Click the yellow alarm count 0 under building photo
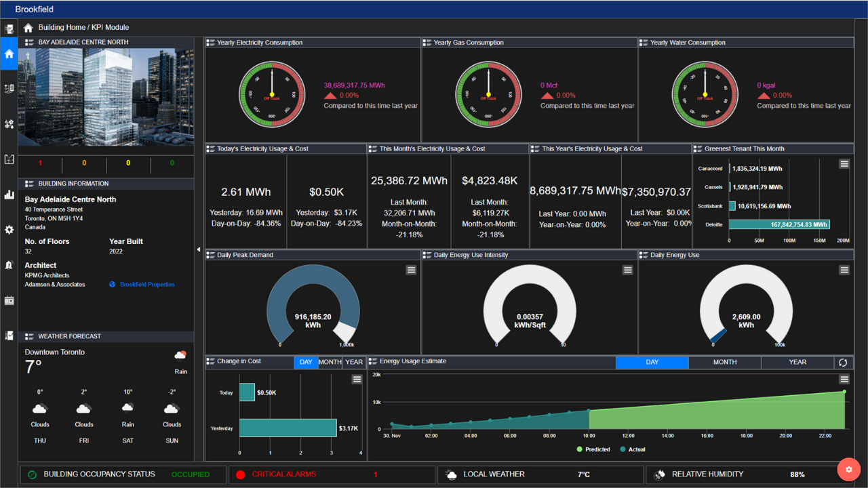Screen dimensions: 868x488 [128, 163]
